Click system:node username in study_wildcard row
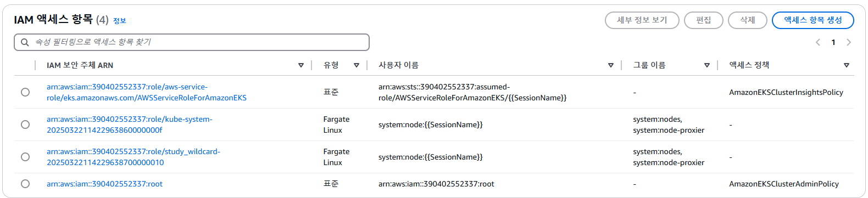 431,157
